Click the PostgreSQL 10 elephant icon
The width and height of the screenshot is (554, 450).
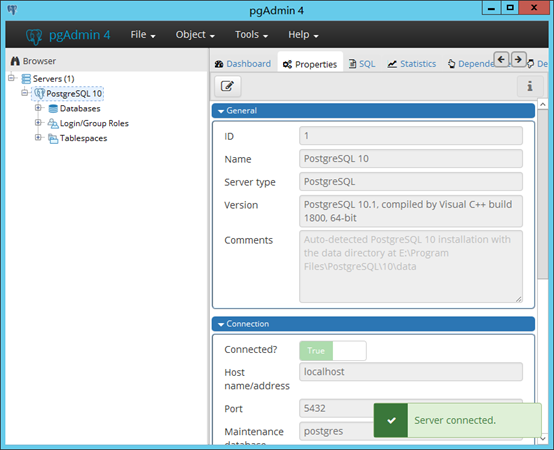[39, 94]
